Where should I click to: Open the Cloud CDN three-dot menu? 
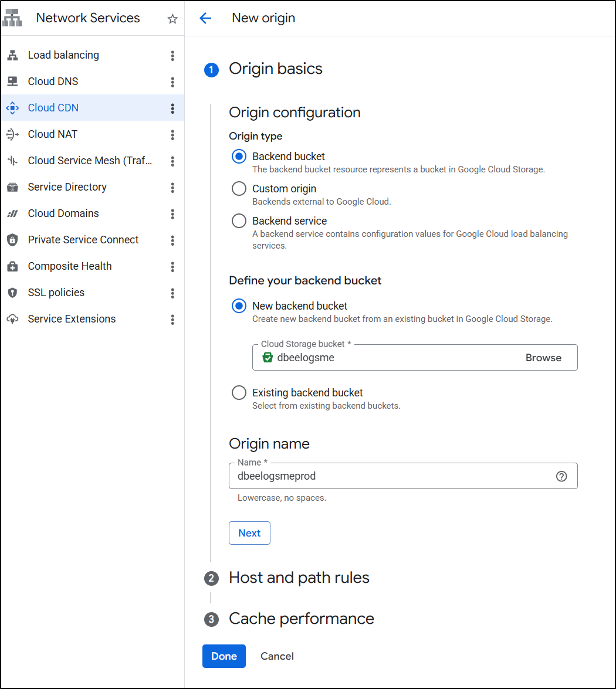point(172,108)
